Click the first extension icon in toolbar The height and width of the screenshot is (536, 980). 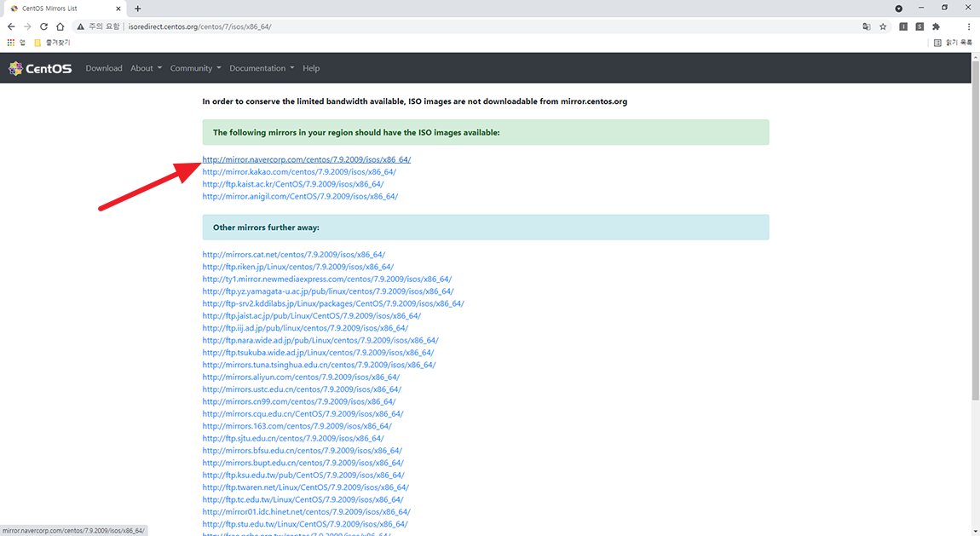click(x=903, y=27)
